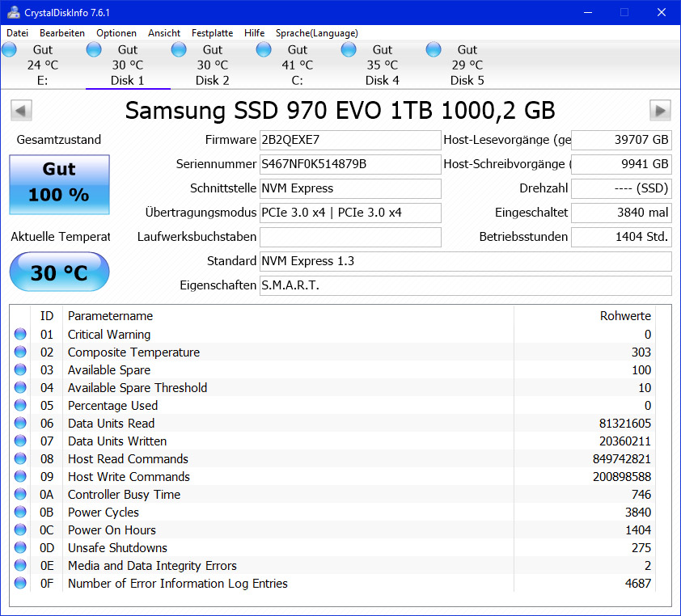The width and height of the screenshot is (681, 616).
Task: Click the health icon above Disk 4
Action: click(348, 49)
